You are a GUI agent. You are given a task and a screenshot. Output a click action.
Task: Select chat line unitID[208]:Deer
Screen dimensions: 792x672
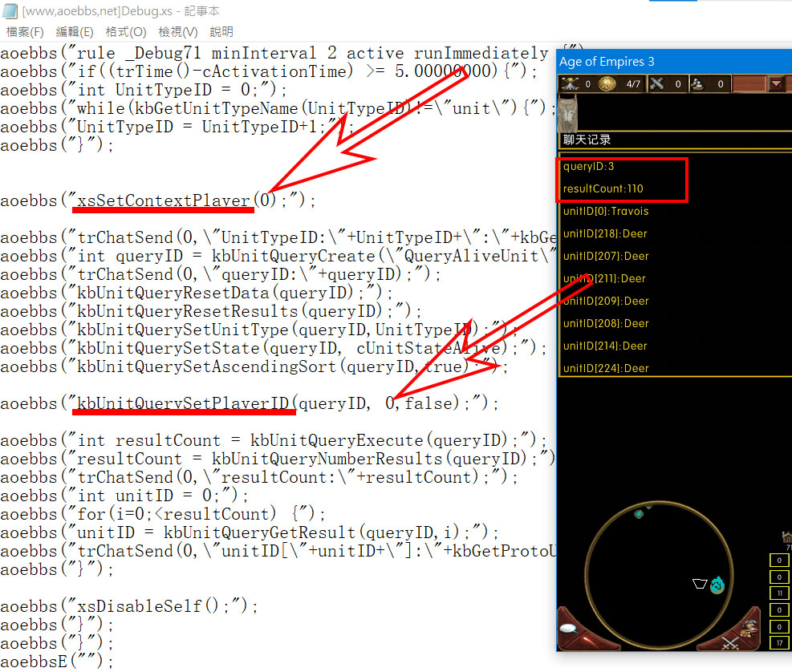pos(606,323)
